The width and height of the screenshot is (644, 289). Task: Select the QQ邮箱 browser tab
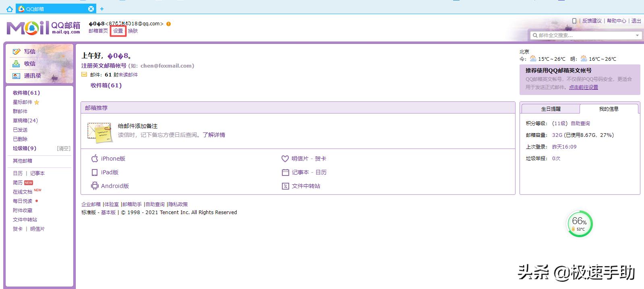point(56,8)
